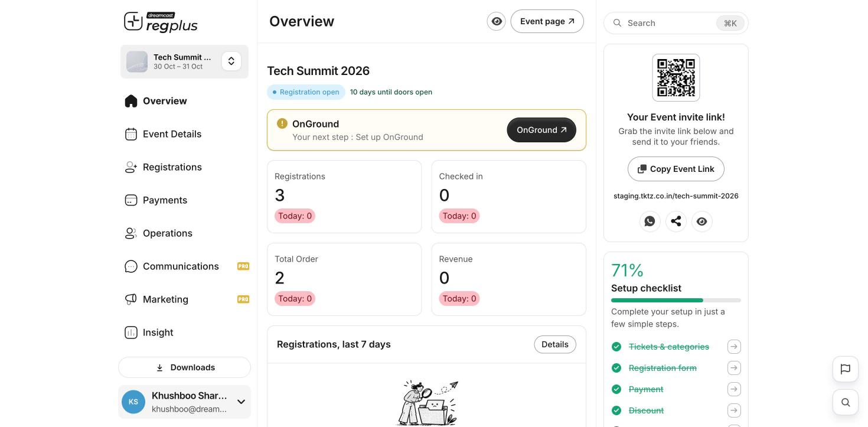Click the setup checklist progress bar

pos(676,301)
